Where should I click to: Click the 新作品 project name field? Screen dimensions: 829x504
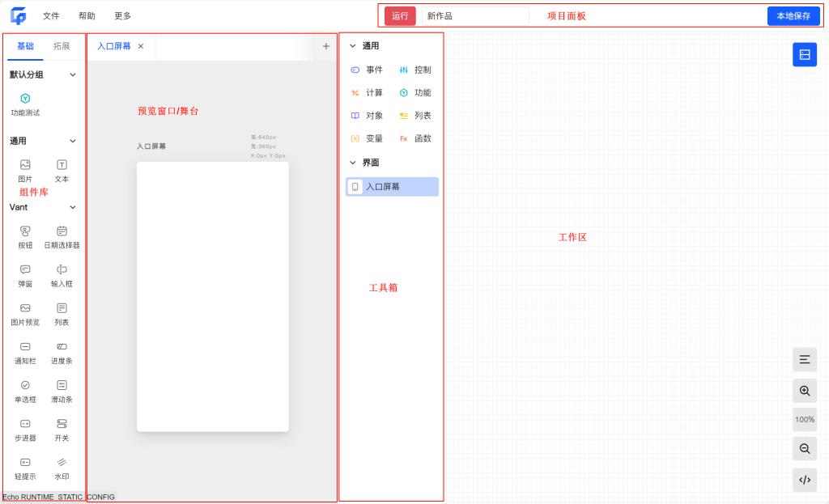[474, 16]
